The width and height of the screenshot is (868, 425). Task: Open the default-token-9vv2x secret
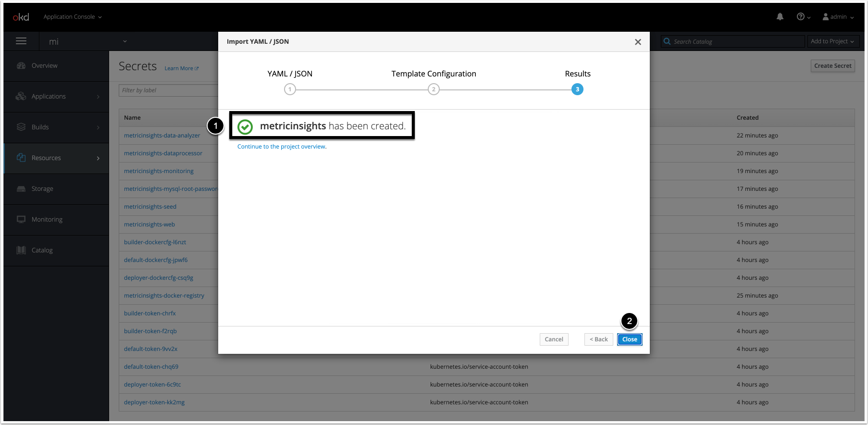pyautogui.click(x=150, y=349)
